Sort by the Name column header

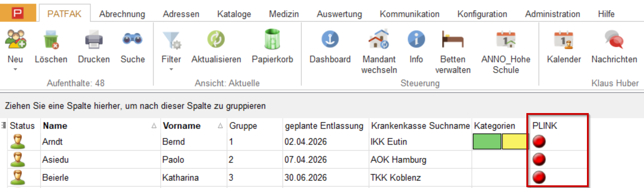pos(55,126)
